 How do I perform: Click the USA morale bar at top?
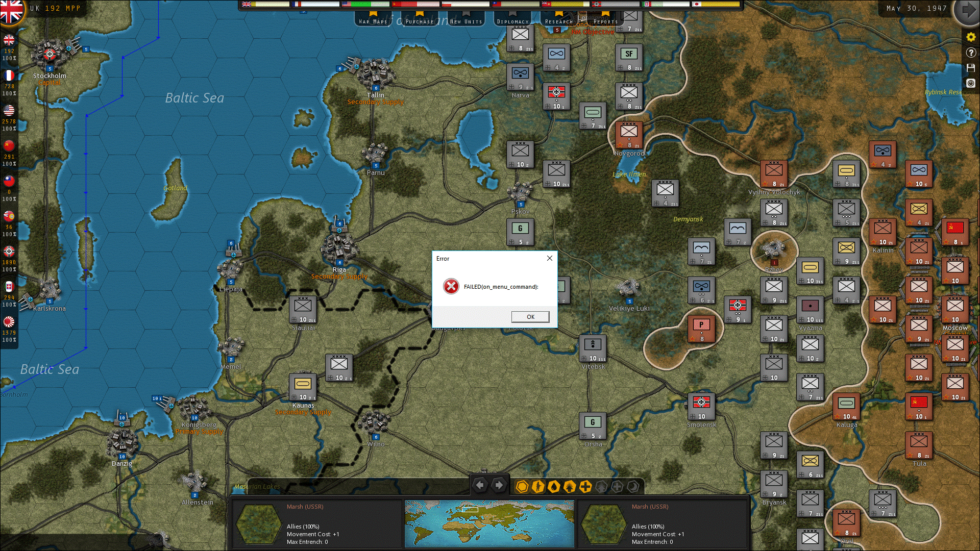[x=365, y=4]
